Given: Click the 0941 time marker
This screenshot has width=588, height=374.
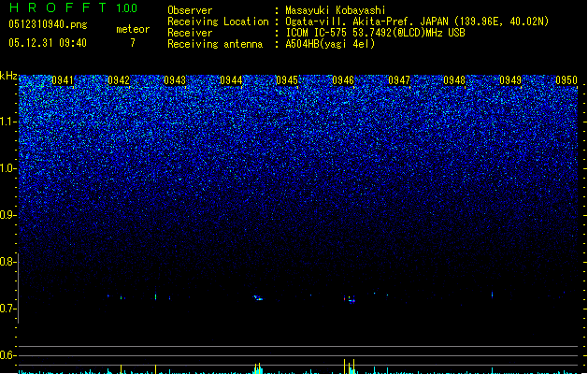Looking at the screenshot, I should tap(63, 80).
